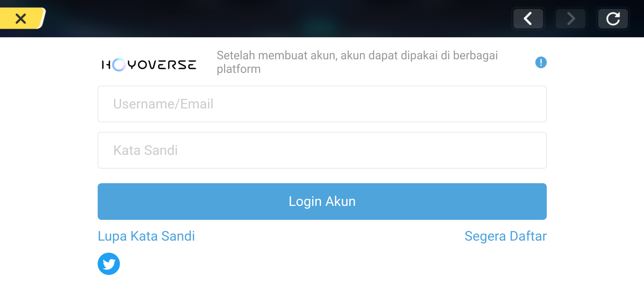
Task: Close the webview with the yellow X
Action: click(21, 18)
